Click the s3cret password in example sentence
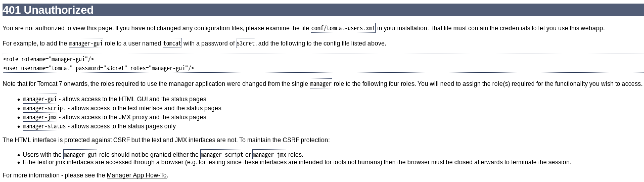This screenshot has width=644, height=182. (245, 43)
